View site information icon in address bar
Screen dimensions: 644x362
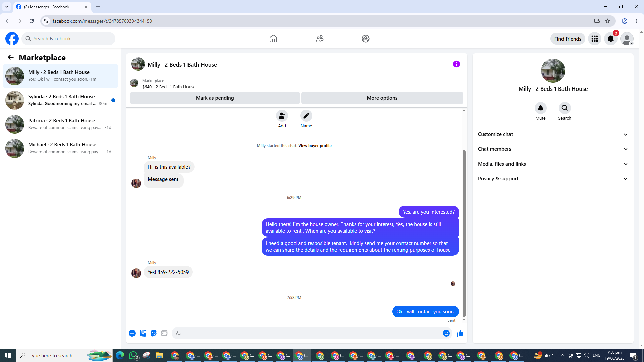(x=46, y=21)
